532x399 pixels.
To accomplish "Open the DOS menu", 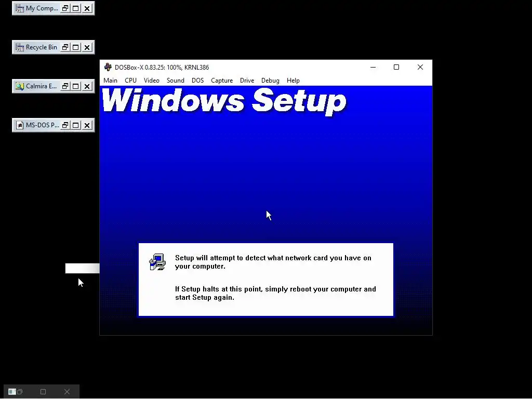I will pyautogui.click(x=197, y=81).
